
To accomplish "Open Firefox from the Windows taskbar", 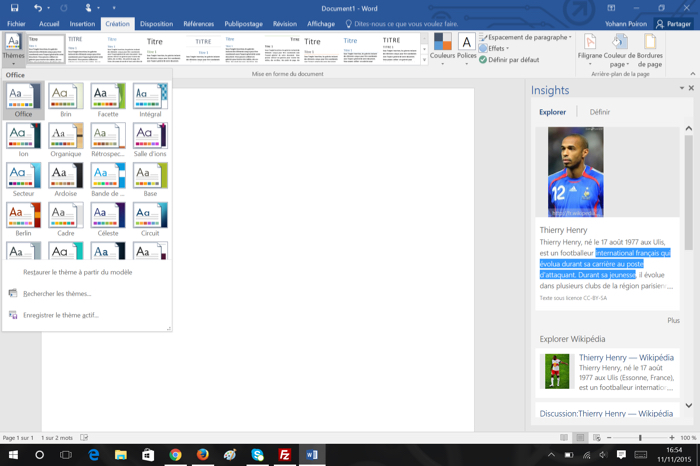I will coord(203,455).
